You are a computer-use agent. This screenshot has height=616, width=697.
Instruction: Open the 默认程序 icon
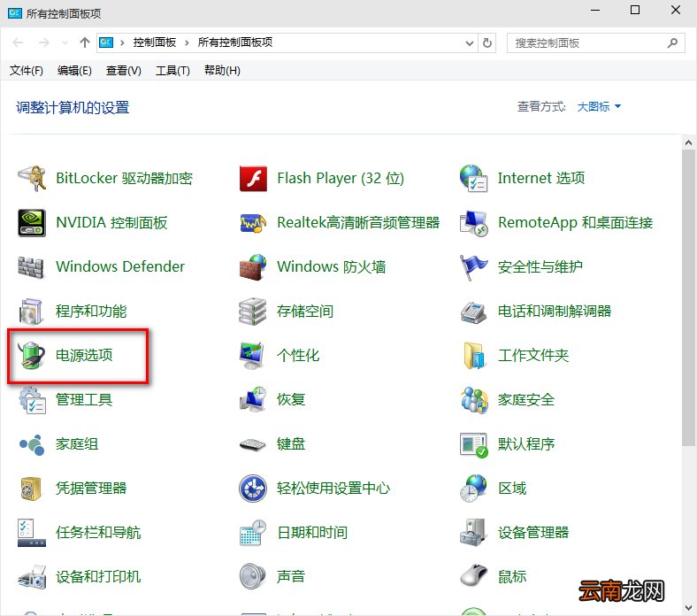tap(474, 444)
